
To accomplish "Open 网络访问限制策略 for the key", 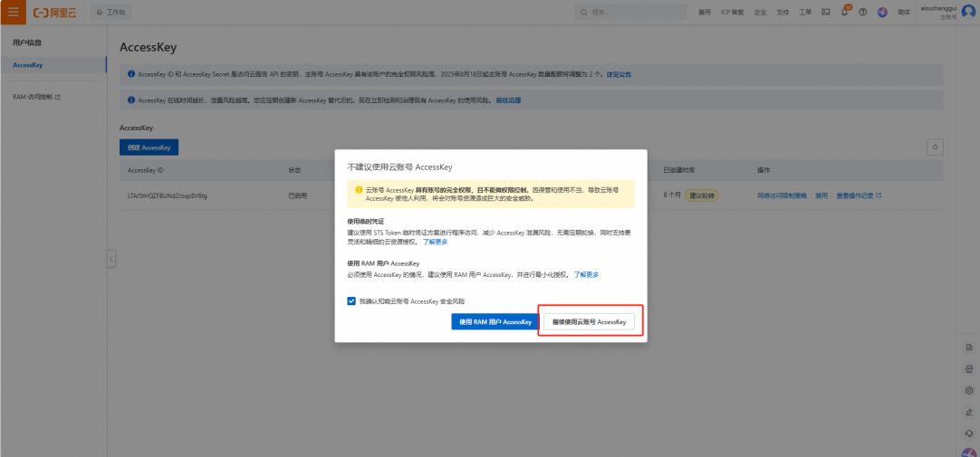I will 782,195.
